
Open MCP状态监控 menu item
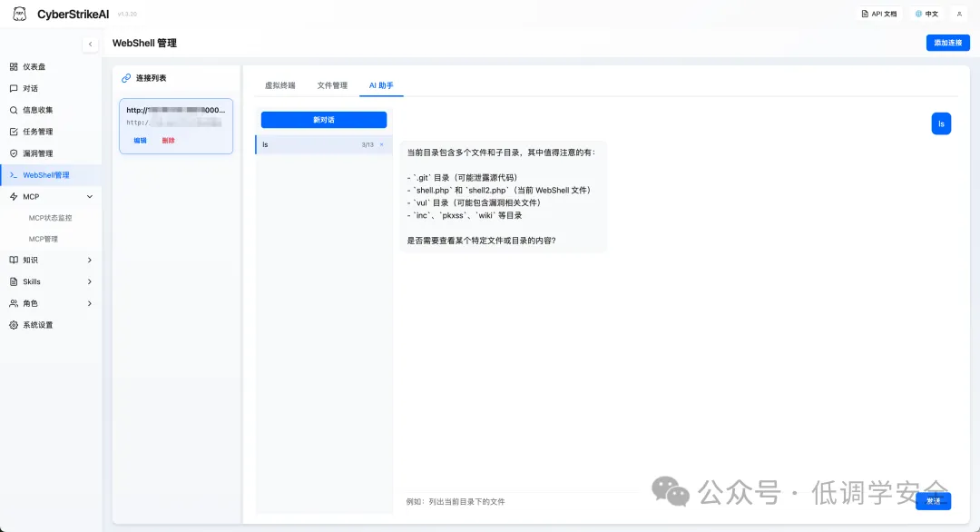(x=51, y=218)
